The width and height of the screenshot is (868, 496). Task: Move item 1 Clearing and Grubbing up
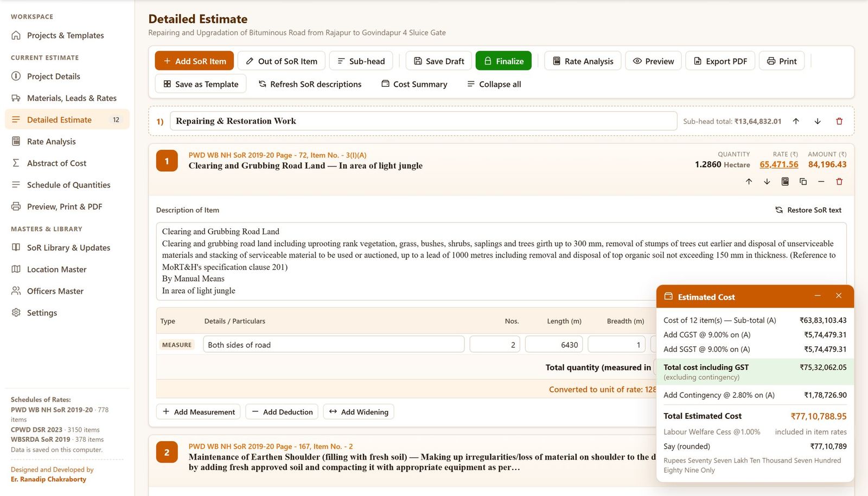(749, 182)
